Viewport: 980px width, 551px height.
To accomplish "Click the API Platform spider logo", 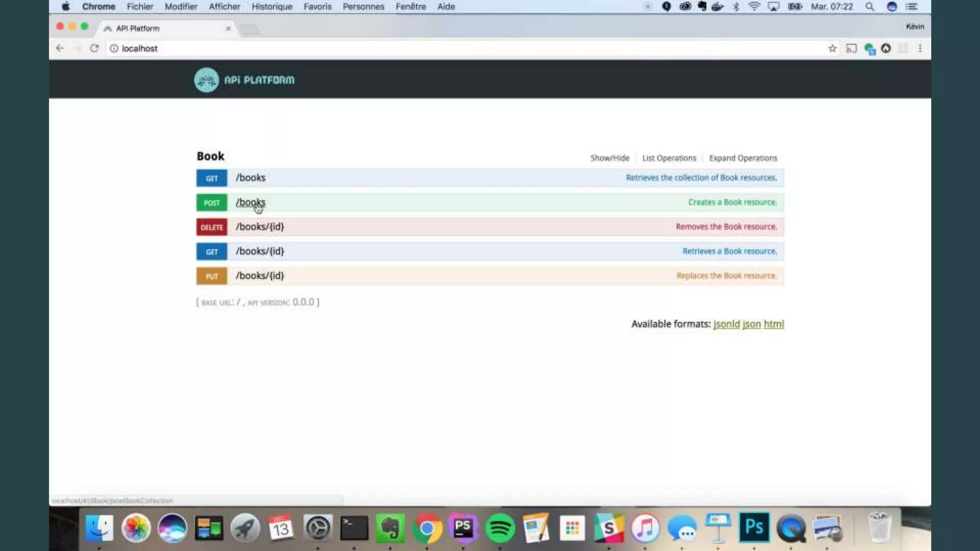I will pos(206,80).
